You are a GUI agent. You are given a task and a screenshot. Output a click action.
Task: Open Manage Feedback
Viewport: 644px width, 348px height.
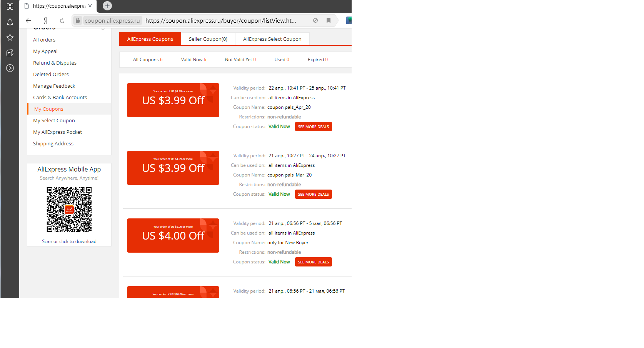pyautogui.click(x=54, y=86)
